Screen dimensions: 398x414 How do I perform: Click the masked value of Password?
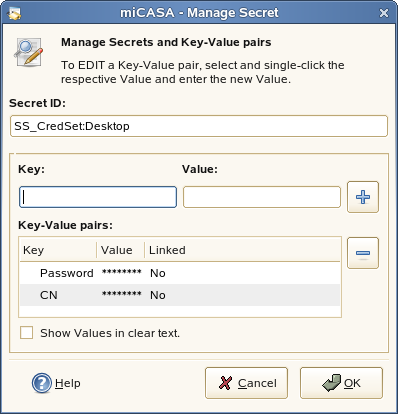[x=122, y=272]
